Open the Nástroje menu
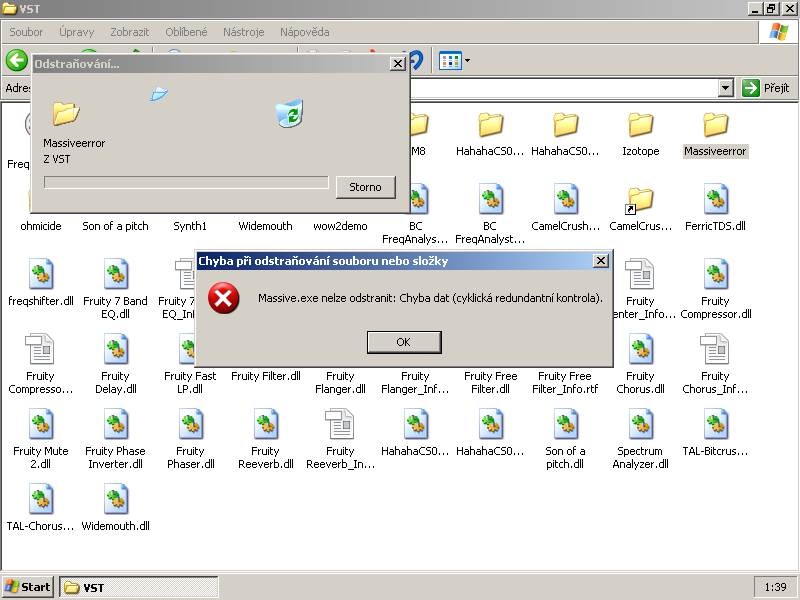This screenshot has width=800, height=600. click(243, 32)
